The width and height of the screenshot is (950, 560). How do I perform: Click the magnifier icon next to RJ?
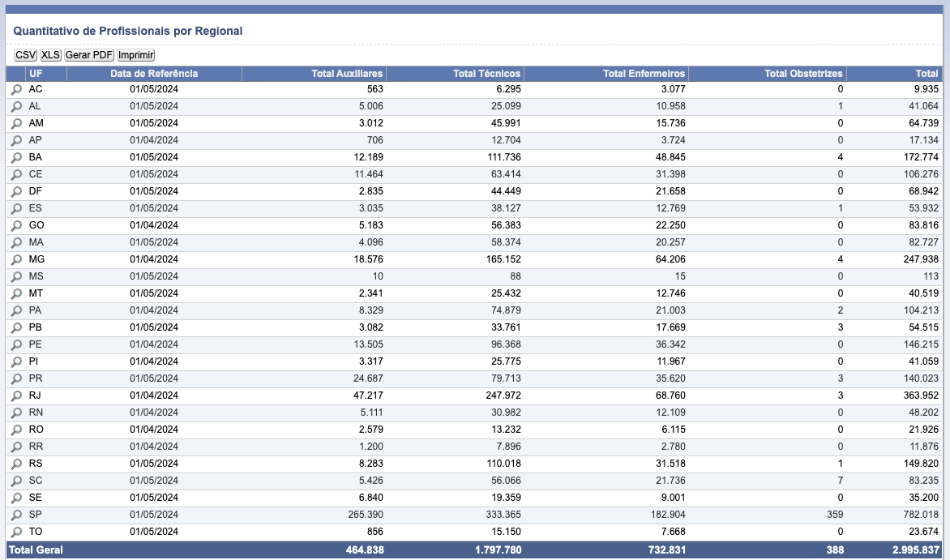tap(16, 396)
